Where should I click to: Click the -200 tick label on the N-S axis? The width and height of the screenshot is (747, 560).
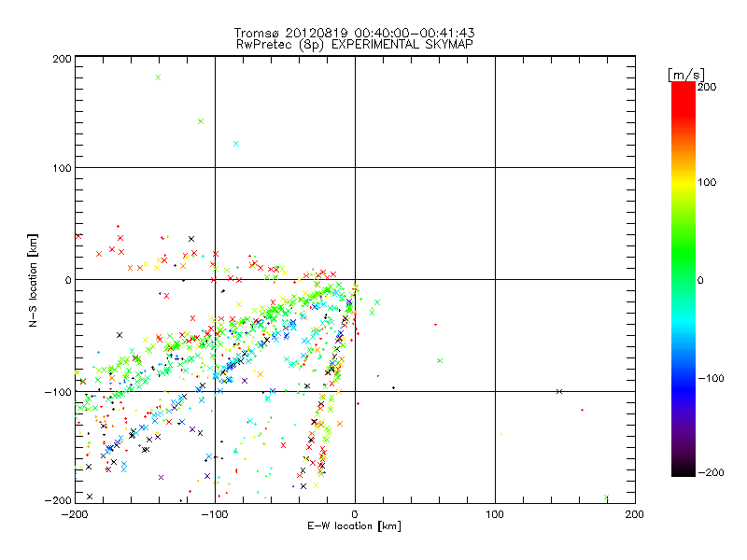pos(58,500)
